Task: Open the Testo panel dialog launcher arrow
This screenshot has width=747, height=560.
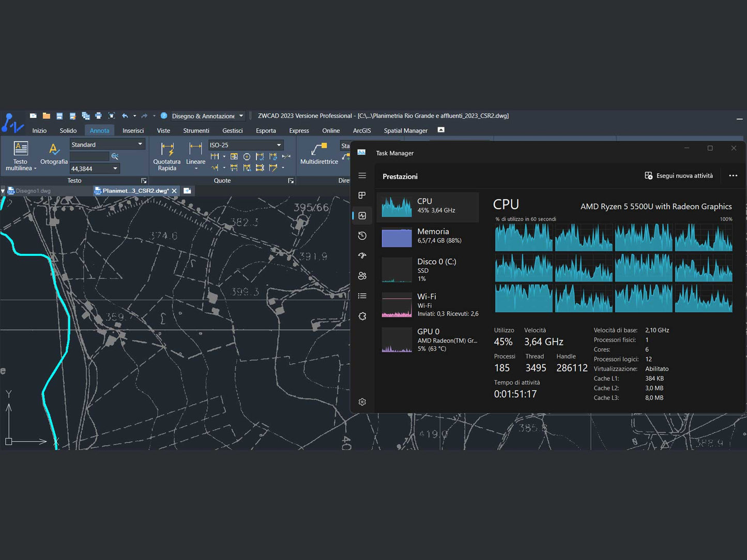Action: (144, 181)
